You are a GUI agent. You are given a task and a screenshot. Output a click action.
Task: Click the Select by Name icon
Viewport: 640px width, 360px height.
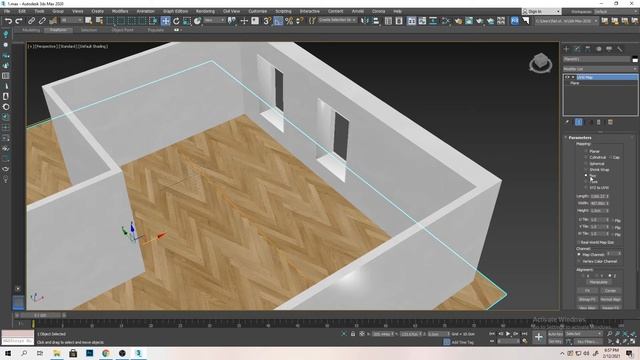[99, 20]
